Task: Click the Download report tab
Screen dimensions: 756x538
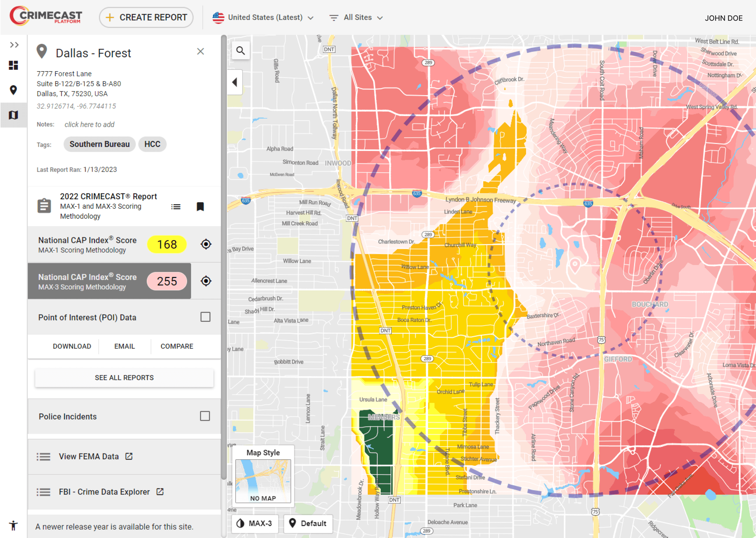Action: click(x=72, y=346)
